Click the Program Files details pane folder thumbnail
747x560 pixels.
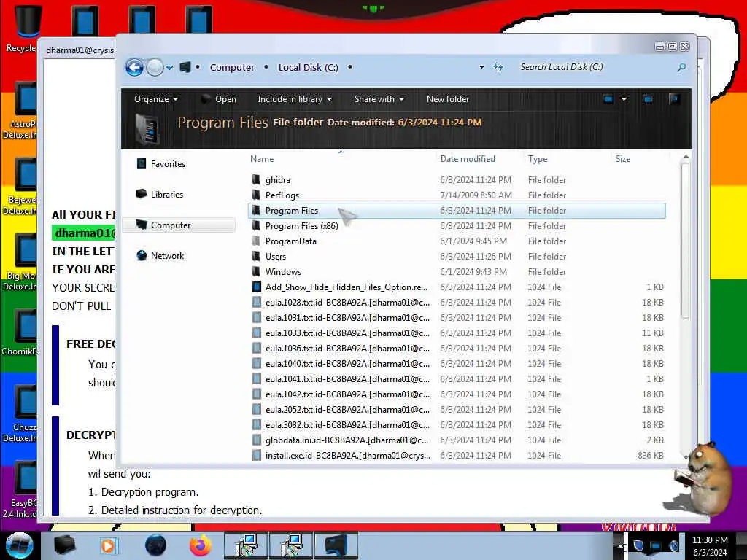(147, 129)
